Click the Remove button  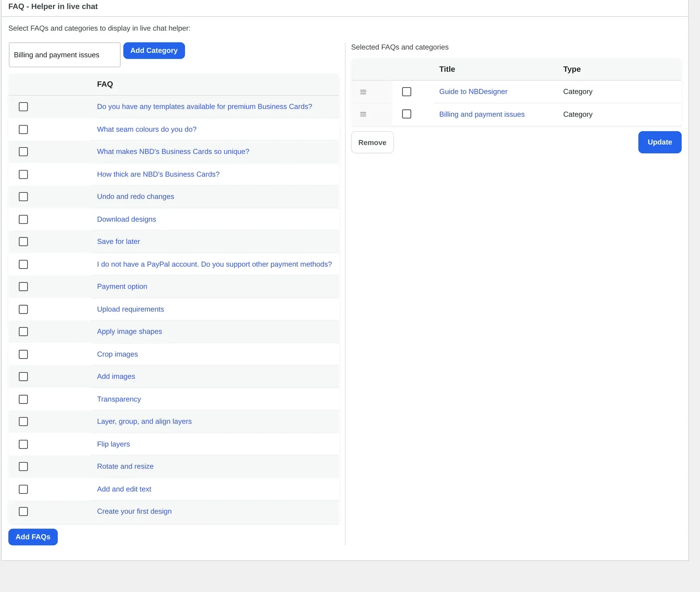coord(372,143)
